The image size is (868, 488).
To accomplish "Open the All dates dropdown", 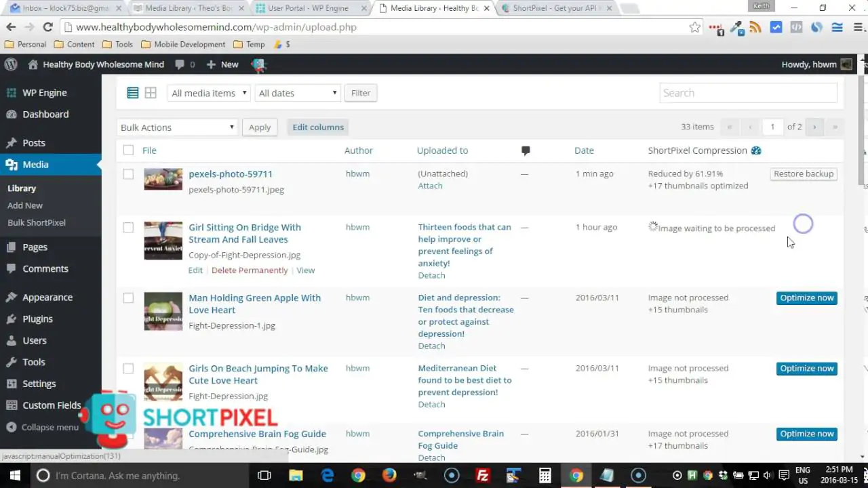I will (x=298, y=93).
